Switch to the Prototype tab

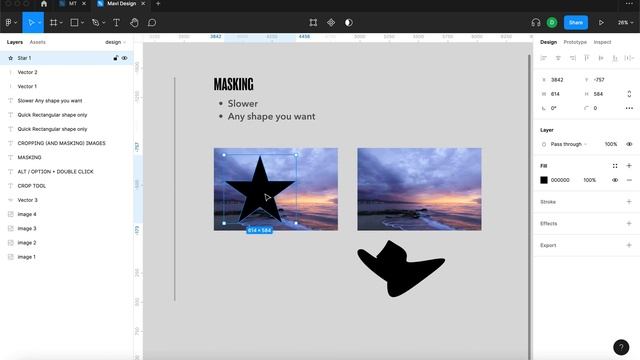[x=575, y=42]
